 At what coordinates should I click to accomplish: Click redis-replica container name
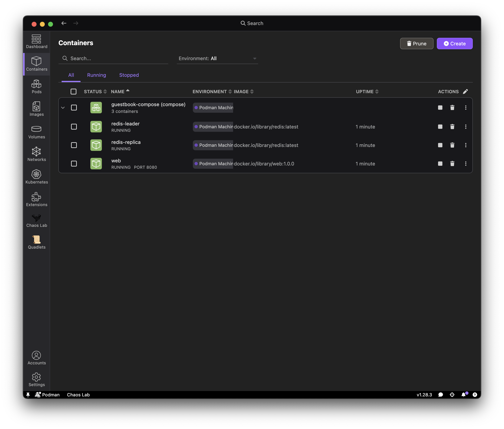point(126,142)
